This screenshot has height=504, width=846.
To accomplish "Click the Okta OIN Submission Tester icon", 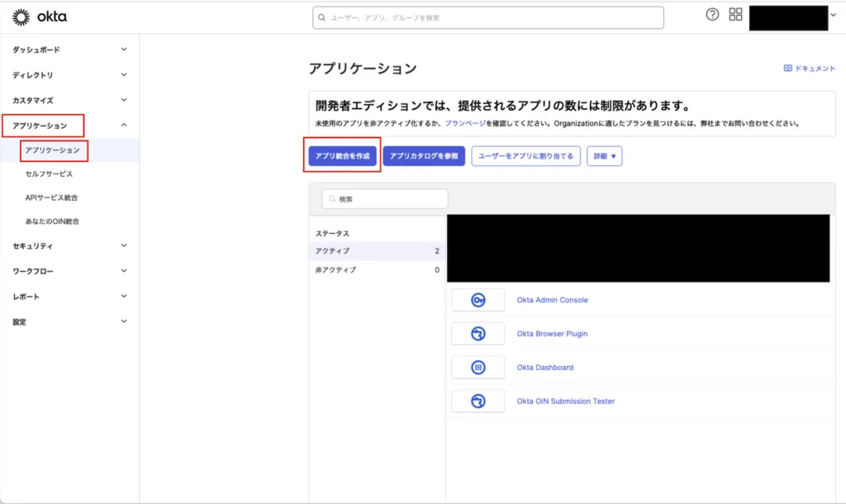I will click(x=478, y=401).
